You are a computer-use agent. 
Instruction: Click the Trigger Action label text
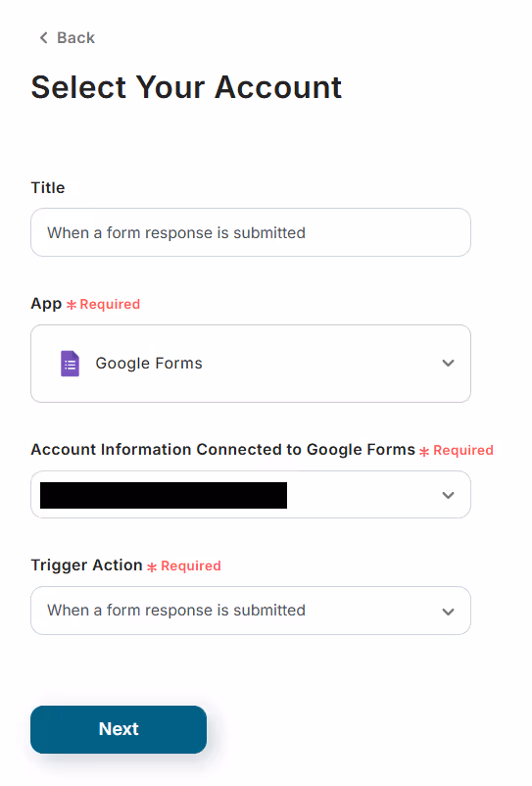(86, 565)
